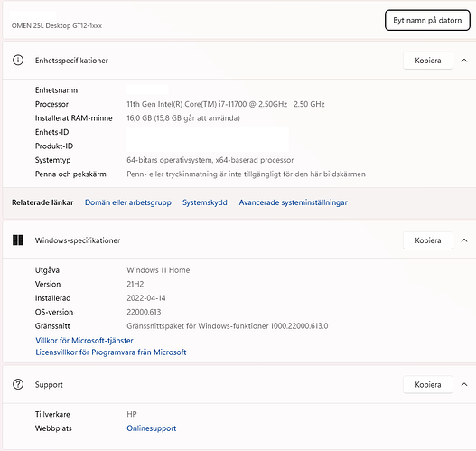This screenshot has height=451, width=476.
Task: Open Villkor för Microsoft-tjänster link
Action: point(84,341)
